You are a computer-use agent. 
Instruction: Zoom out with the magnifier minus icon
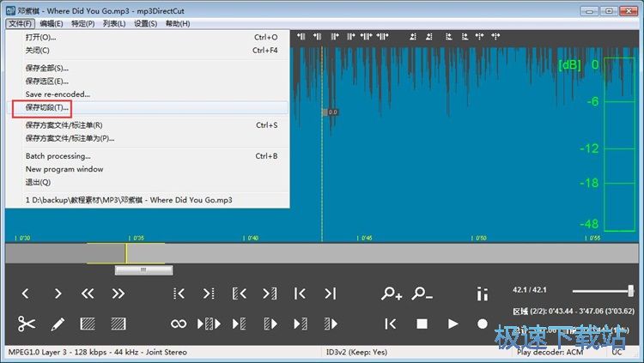(422, 293)
